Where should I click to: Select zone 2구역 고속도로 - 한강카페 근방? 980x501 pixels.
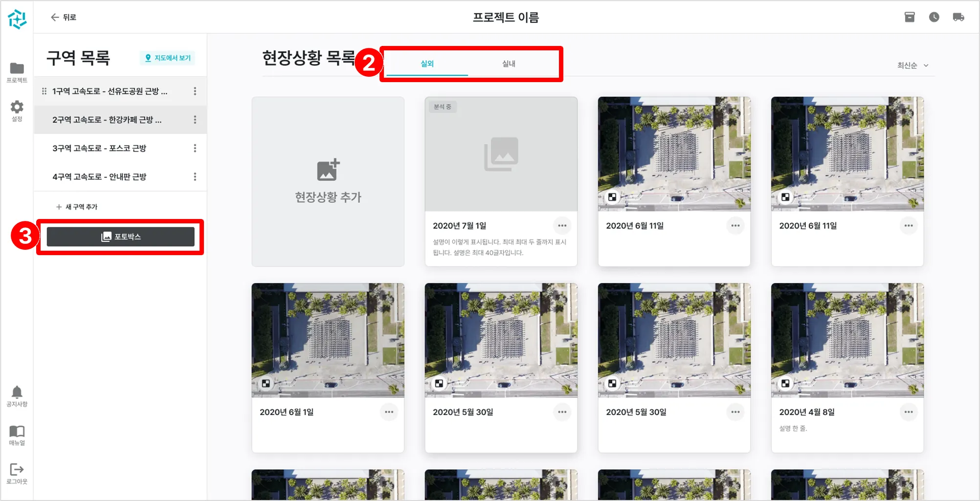coord(120,120)
